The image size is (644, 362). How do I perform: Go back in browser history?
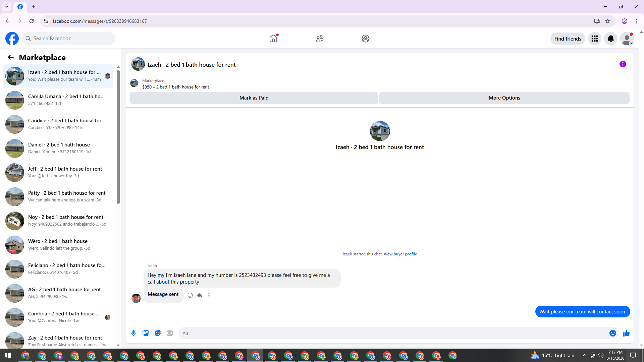point(7,21)
